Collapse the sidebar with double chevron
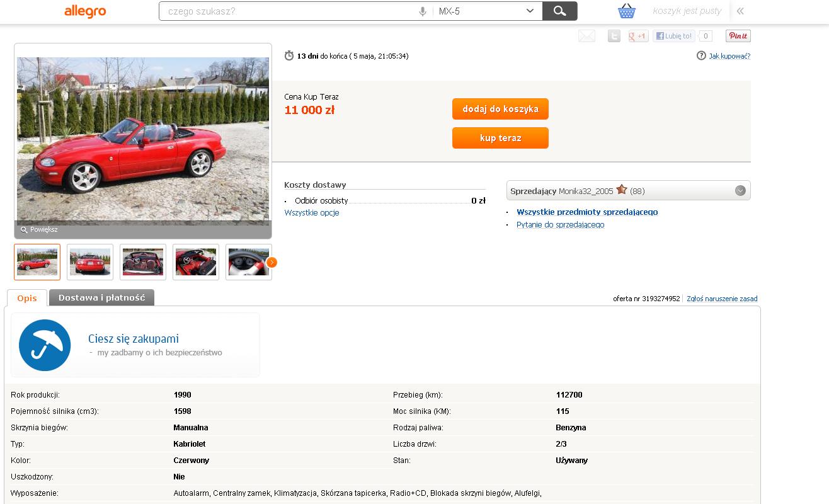829x504 pixels. (x=740, y=11)
